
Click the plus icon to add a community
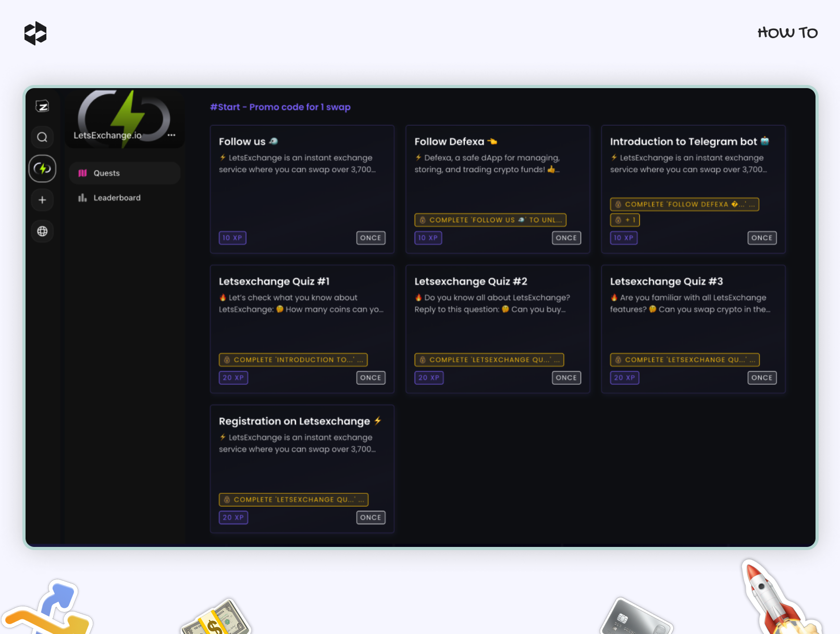tap(42, 200)
